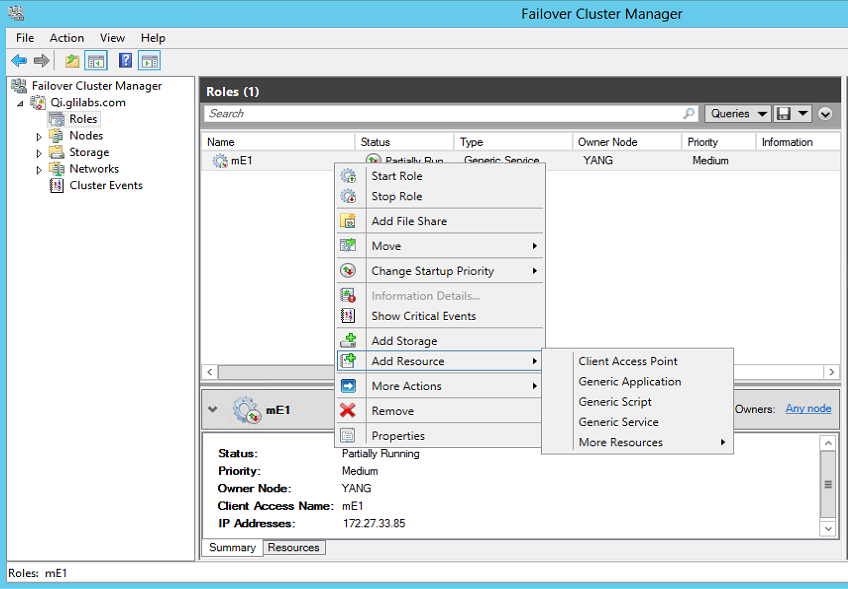Open Help via the question mark icon
The image size is (848, 589).
click(124, 60)
